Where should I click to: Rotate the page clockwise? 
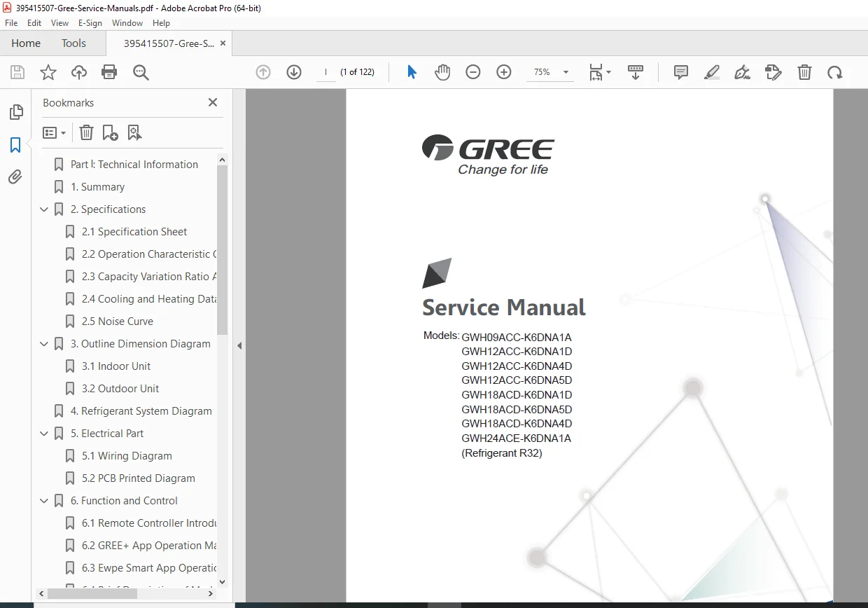835,72
